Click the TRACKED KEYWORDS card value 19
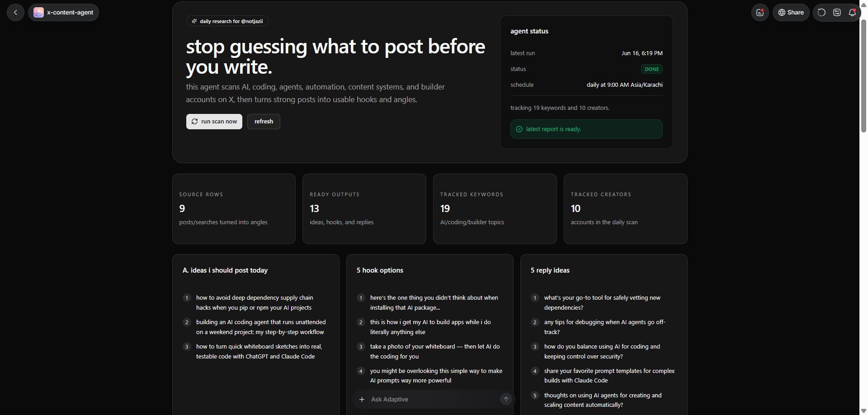This screenshot has width=868, height=415. click(x=445, y=208)
